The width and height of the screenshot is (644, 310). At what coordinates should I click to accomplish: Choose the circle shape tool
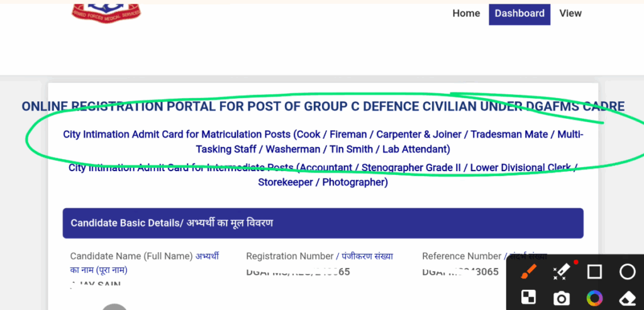pos(627,272)
